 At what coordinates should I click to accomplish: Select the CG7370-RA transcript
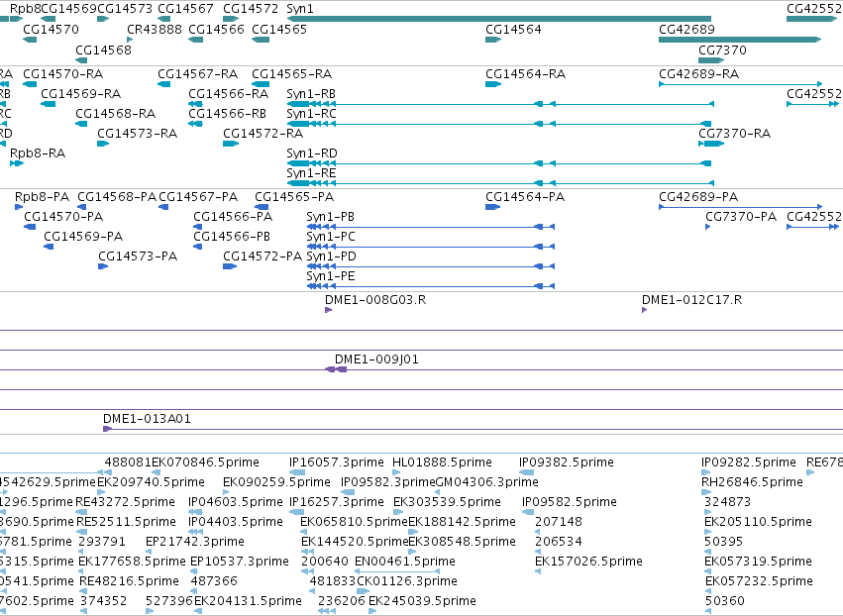711,144
